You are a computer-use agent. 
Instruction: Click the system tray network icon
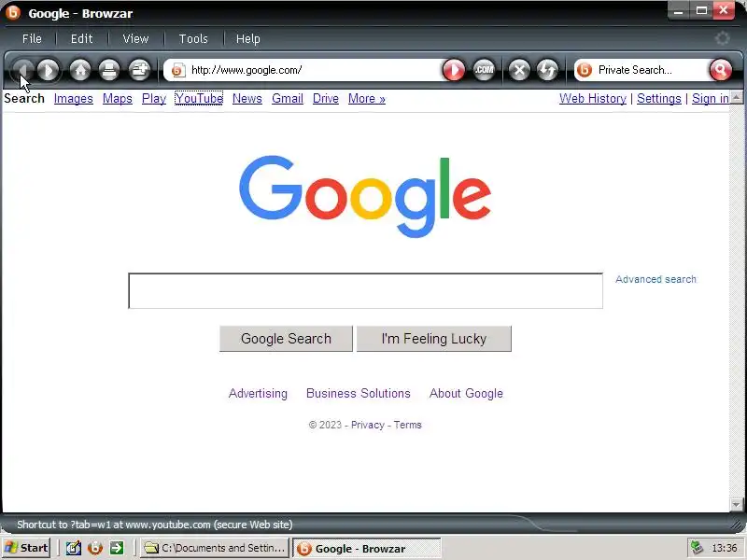pyautogui.click(x=697, y=548)
